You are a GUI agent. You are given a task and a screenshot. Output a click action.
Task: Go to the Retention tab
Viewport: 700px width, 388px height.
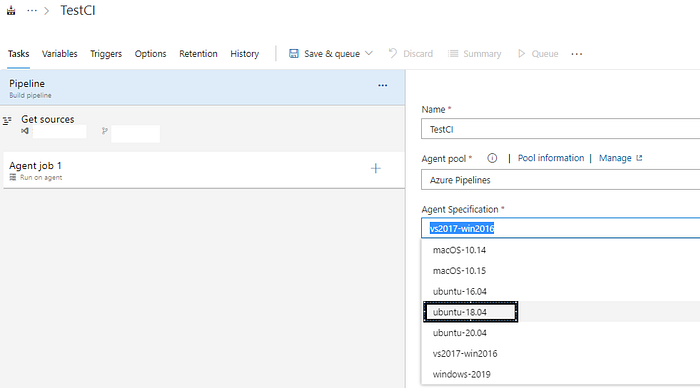point(198,54)
